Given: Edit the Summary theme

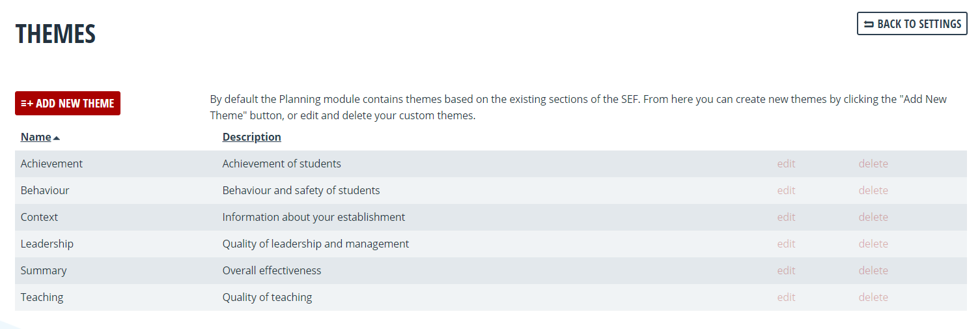Looking at the screenshot, I should tap(786, 270).
